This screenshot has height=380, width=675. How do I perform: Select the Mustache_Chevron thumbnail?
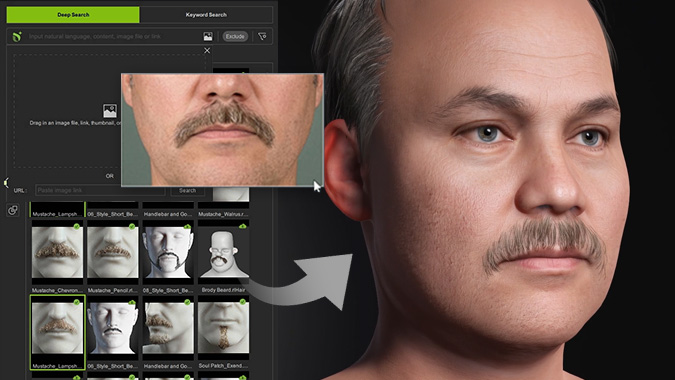[57, 252]
